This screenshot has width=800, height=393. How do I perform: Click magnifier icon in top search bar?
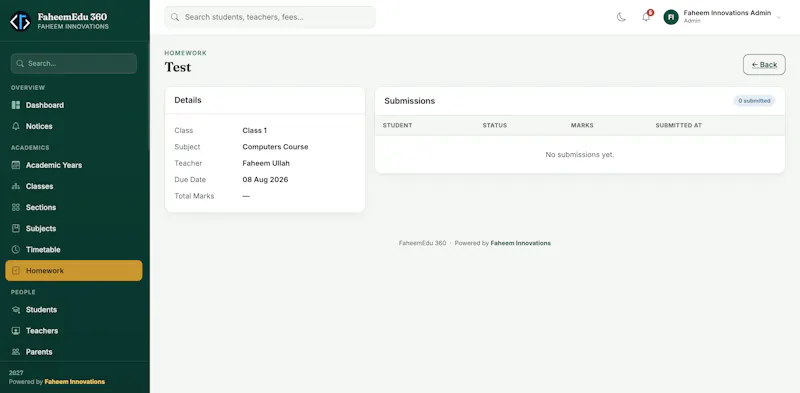pyautogui.click(x=175, y=17)
